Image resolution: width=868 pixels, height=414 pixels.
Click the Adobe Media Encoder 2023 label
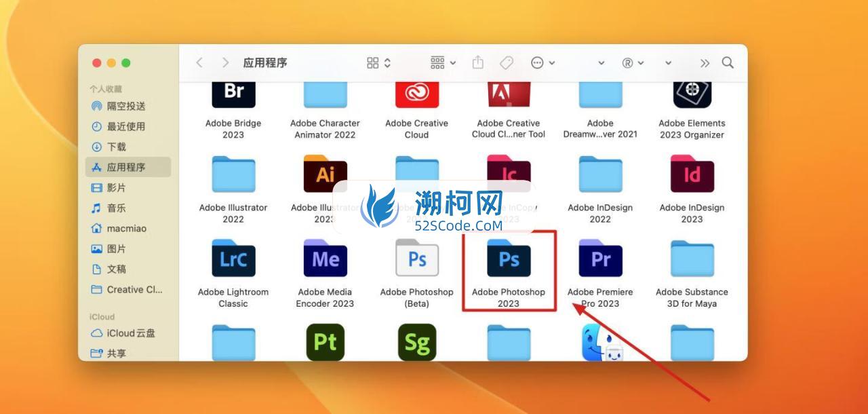pyautogui.click(x=325, y=298)
